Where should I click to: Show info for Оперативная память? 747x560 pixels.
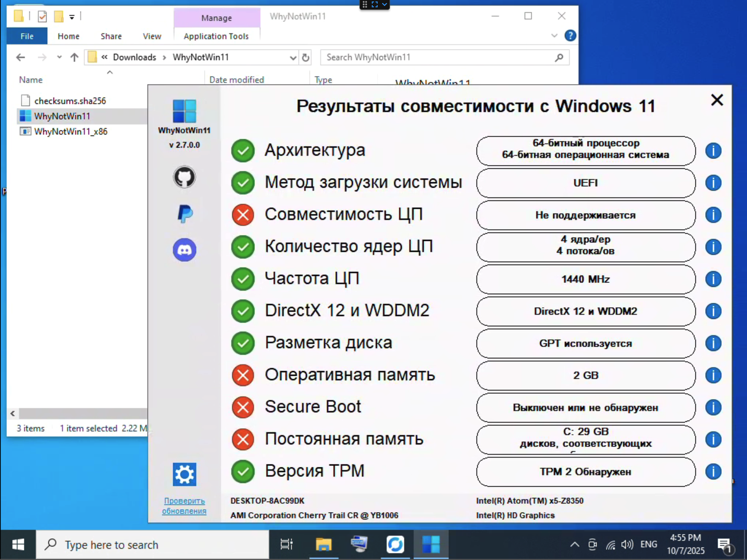pos(713,375)
